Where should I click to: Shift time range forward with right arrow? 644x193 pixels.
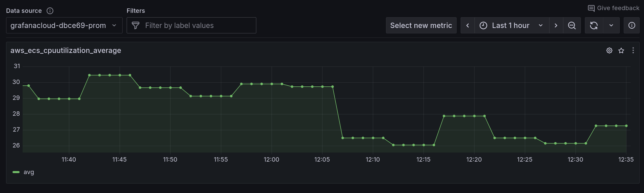pyautogui.click(x=556, y=26)
